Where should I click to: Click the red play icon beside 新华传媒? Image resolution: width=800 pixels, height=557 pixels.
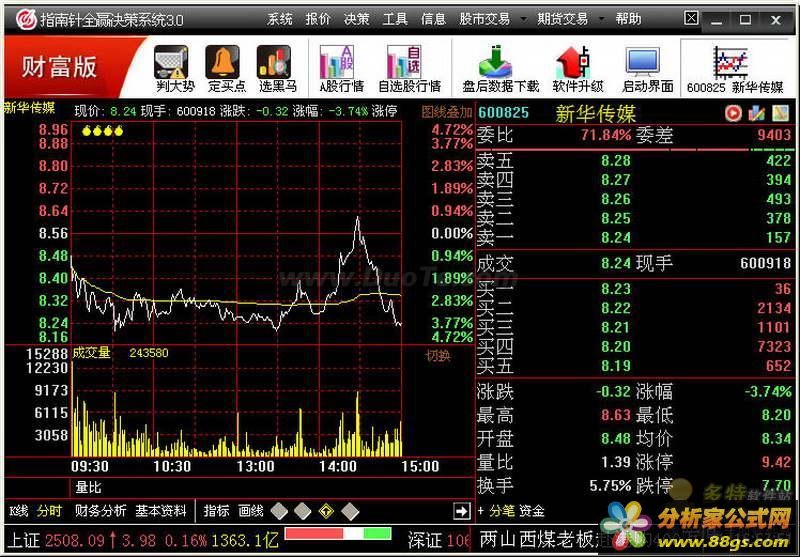[733, 113]
